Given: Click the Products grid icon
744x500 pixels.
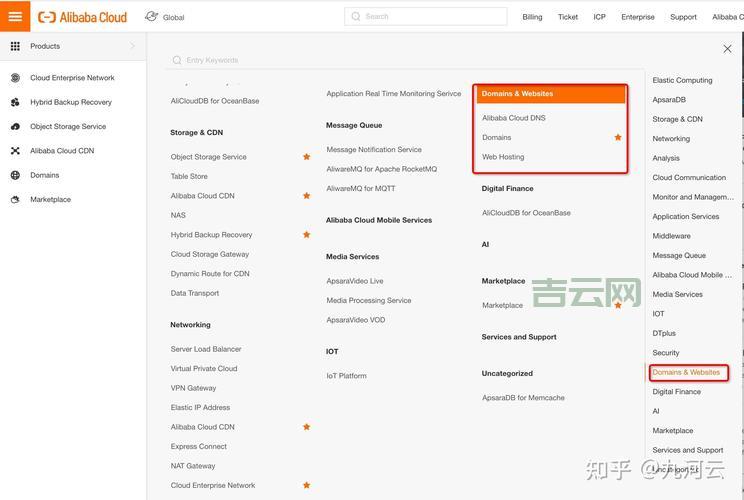Looking at the screenshot, I should [x=15, y=46].
